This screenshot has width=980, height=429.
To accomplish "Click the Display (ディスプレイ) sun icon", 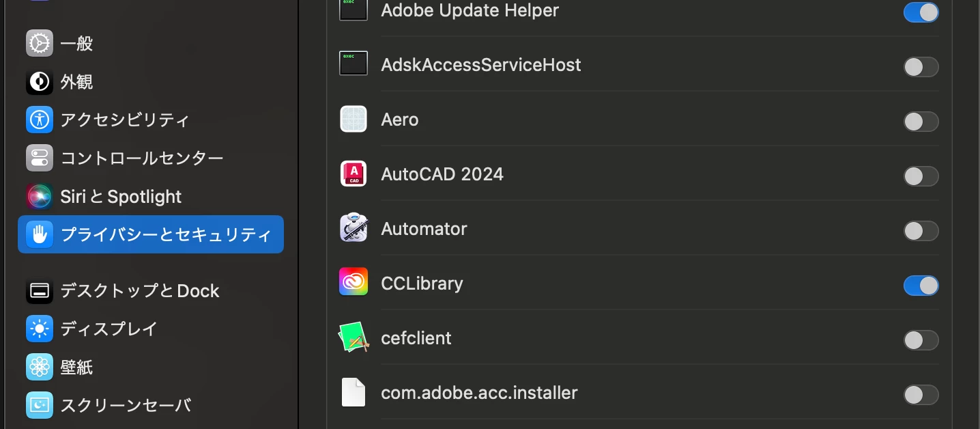I will pyautogui.click(x=40, y=329).
